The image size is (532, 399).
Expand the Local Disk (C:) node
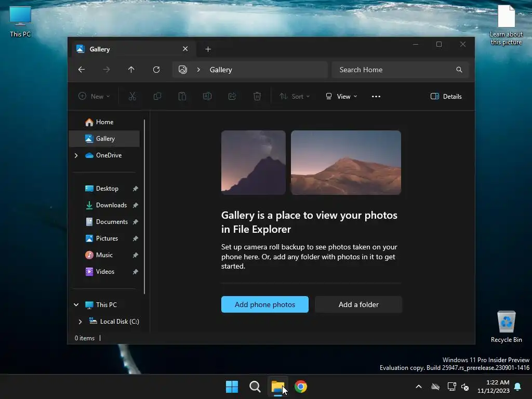80,322
